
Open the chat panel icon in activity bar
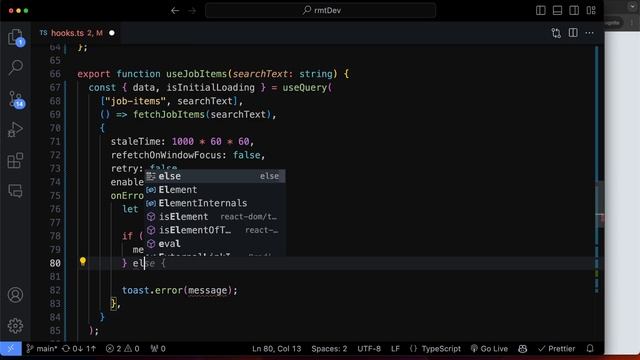16,191
